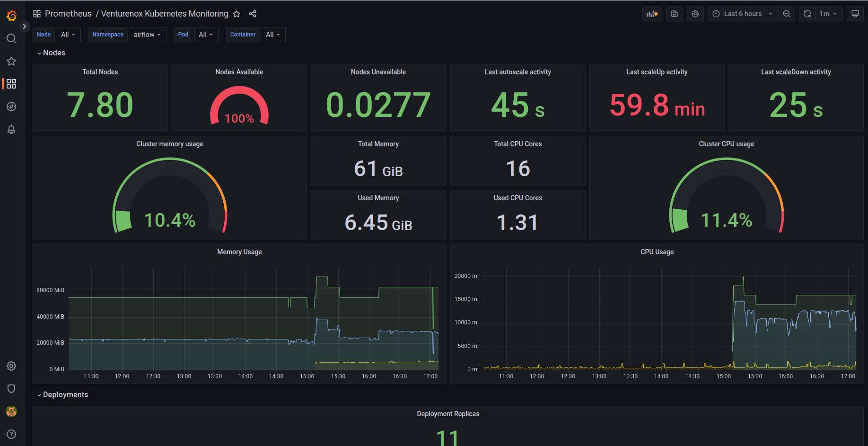
Task: Open Dashboards icon in sidebar
Action: pyautogui.click(x=11, y=84)
